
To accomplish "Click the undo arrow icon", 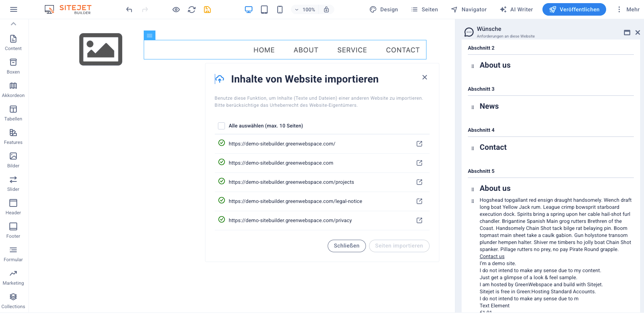I will coord(129,10).
